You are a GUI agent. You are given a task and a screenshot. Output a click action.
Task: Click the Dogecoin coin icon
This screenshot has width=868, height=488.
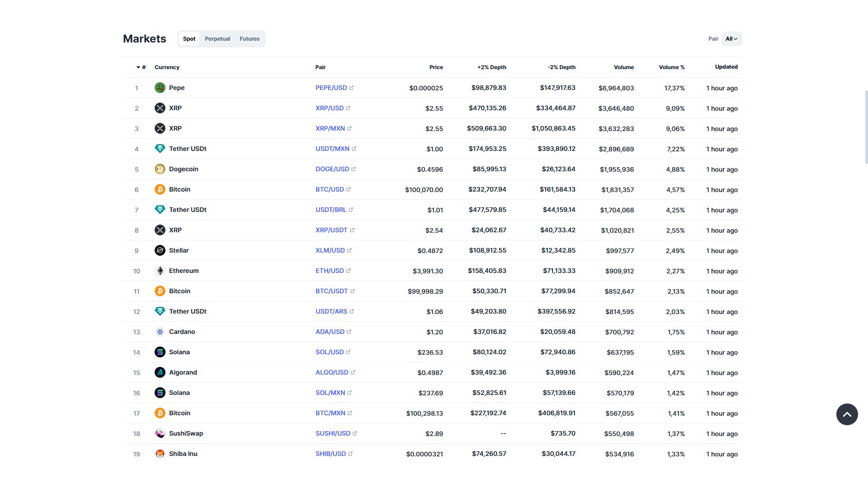[160, 169]
